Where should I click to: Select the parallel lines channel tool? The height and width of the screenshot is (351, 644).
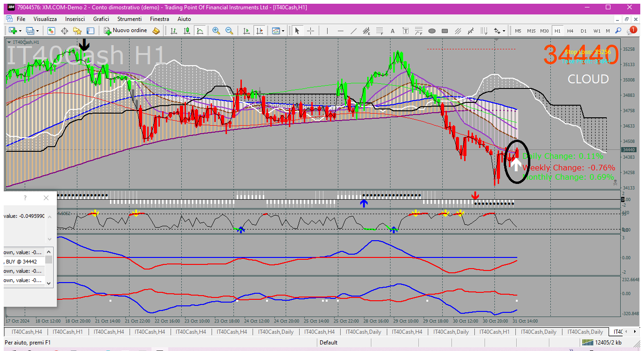458,31
